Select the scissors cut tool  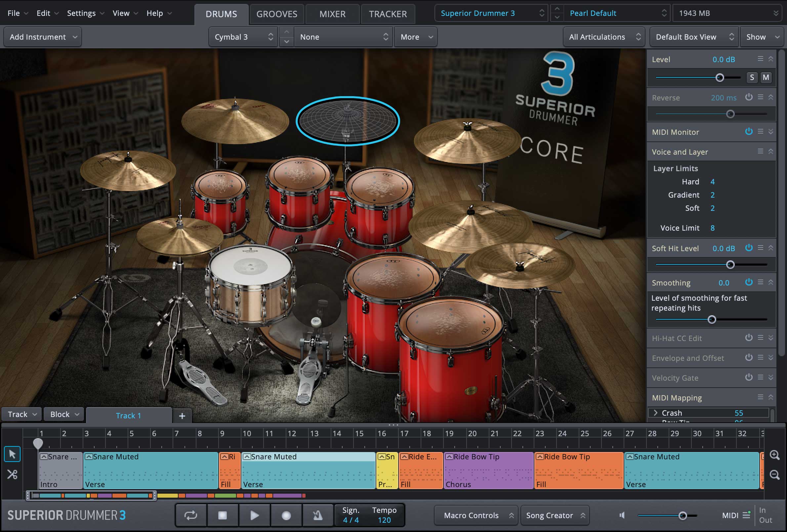[x=12, y=475]
